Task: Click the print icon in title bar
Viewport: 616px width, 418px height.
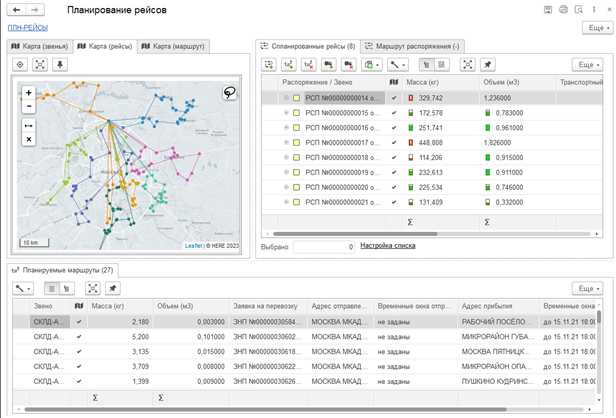Action: pyautogui.click(x=563, y=10)
